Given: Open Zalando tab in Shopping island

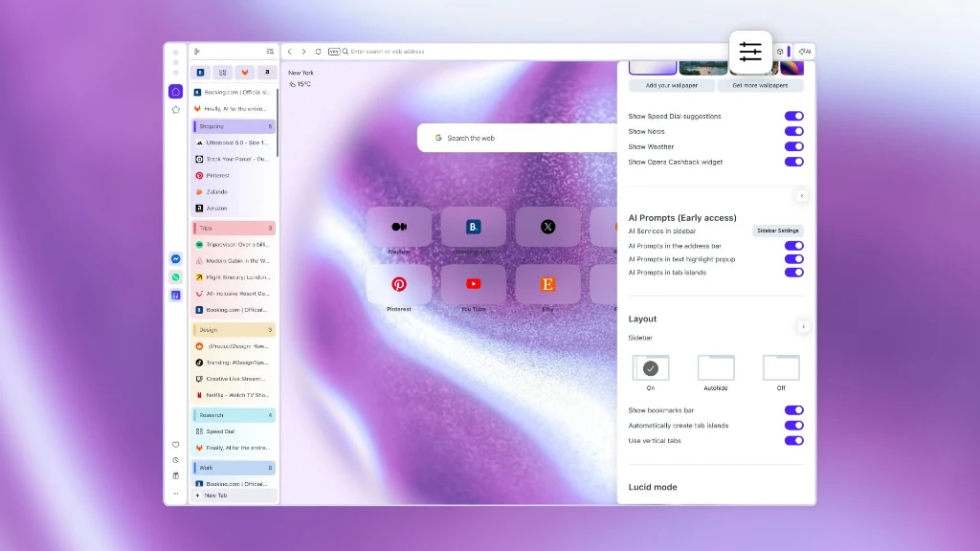Looking at the screenshot, I should pyautogui.click(x=234, y=191).
